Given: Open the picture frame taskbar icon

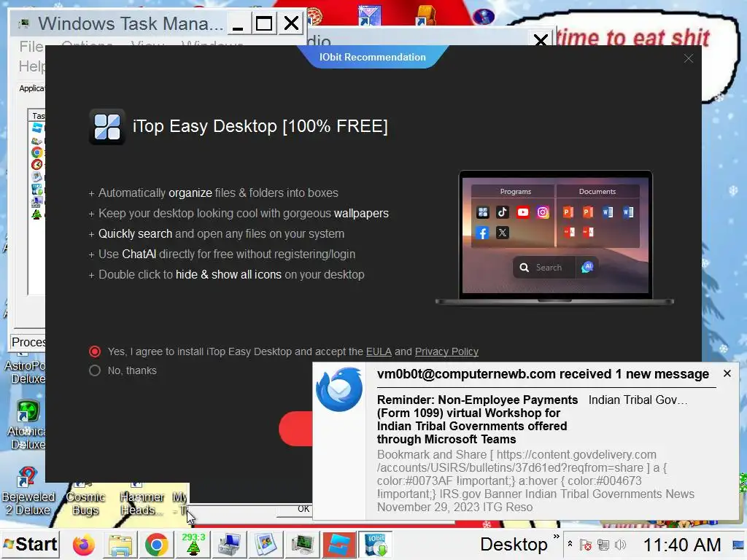Looking at the screenshot, I should click(x=266, y=545).
